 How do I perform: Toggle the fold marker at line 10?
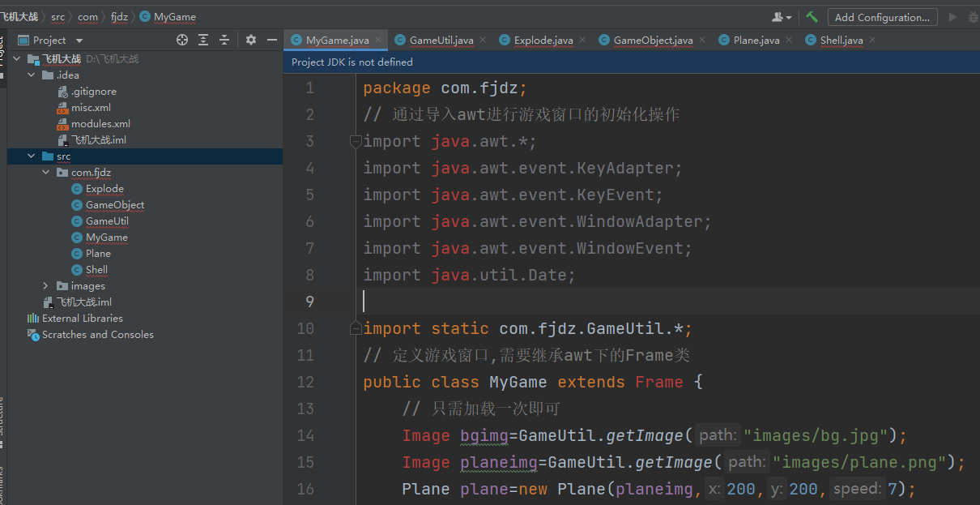click(355, 328)
